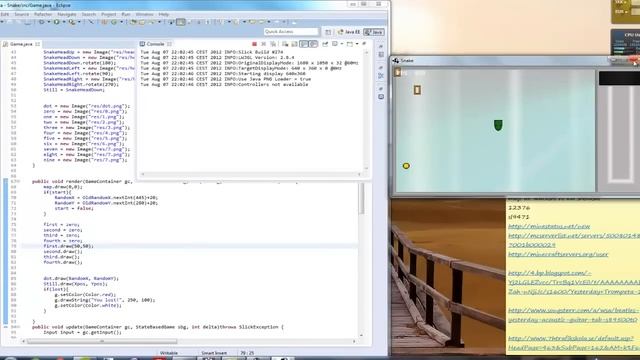
Task: Open the Debug launch dropdown arrow
Action: [48, 22]
